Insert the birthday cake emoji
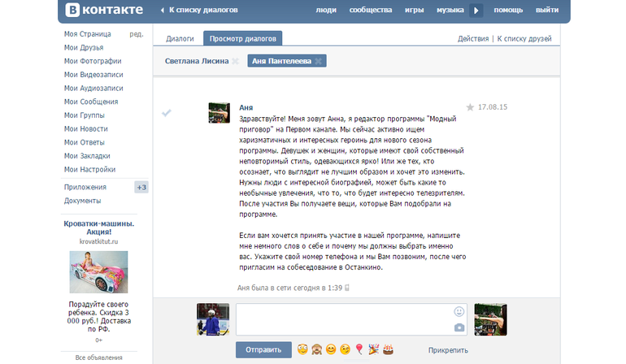The image size is (626, 364). point(388,349)
